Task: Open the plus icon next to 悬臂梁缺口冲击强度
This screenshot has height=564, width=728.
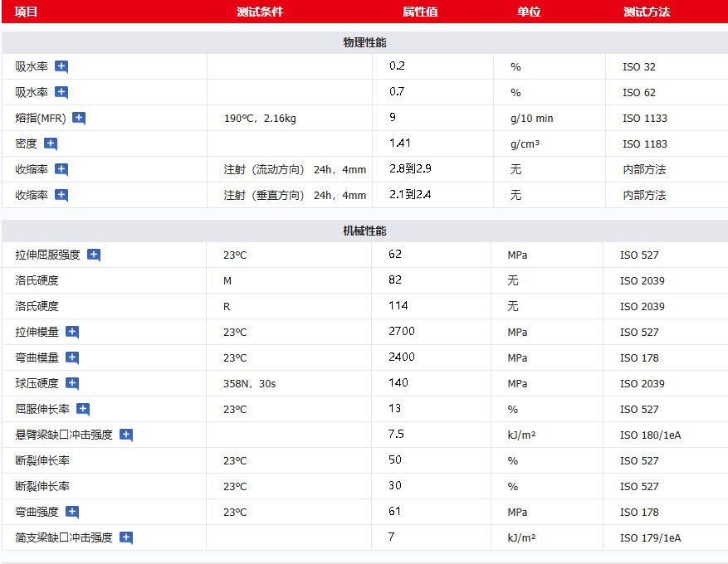Action: (126, 435)
